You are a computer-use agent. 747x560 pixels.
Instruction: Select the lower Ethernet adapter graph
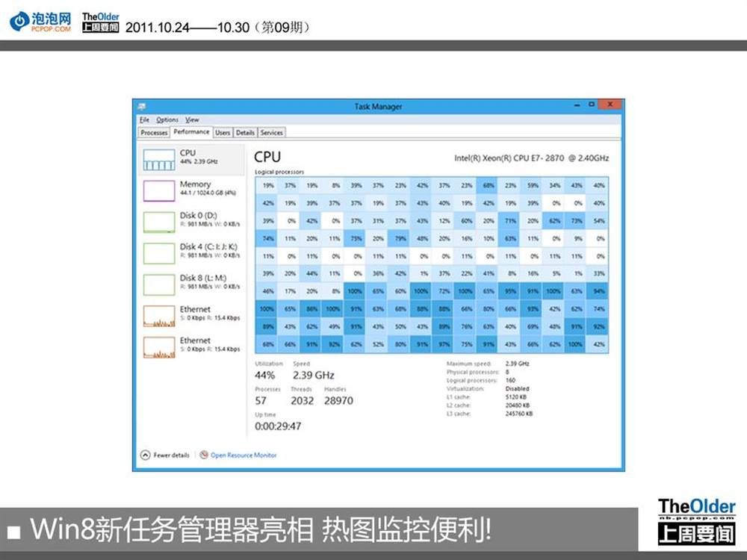point(158,347)
